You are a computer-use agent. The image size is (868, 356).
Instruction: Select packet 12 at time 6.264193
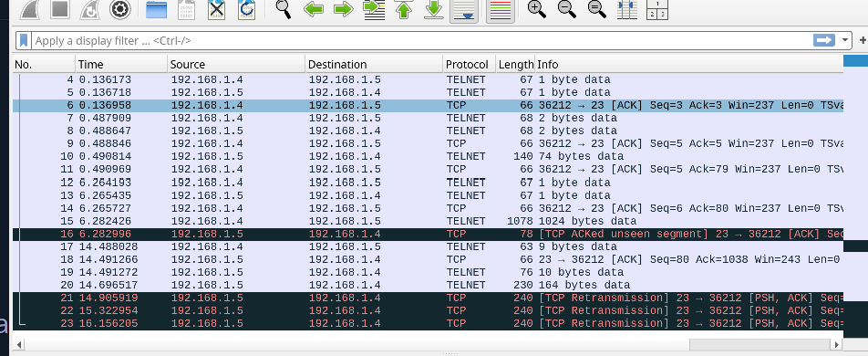(x=428, y=183)
